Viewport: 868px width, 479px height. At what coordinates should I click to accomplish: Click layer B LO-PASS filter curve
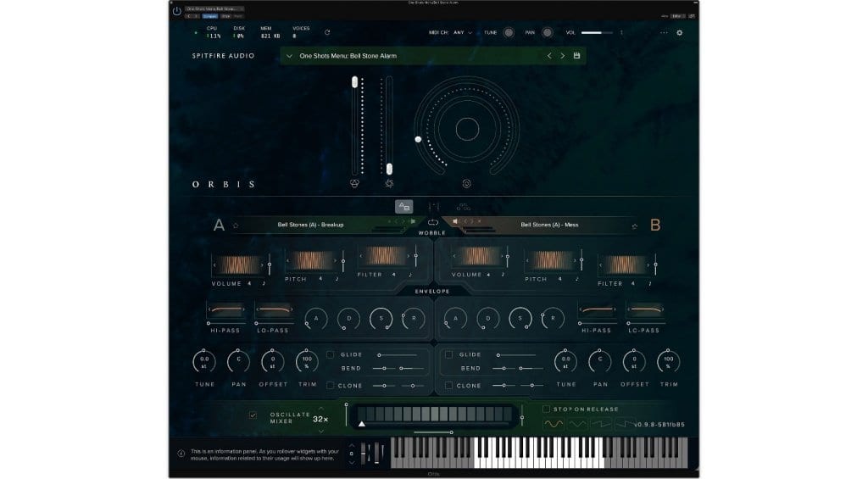(x=645, y=309)
